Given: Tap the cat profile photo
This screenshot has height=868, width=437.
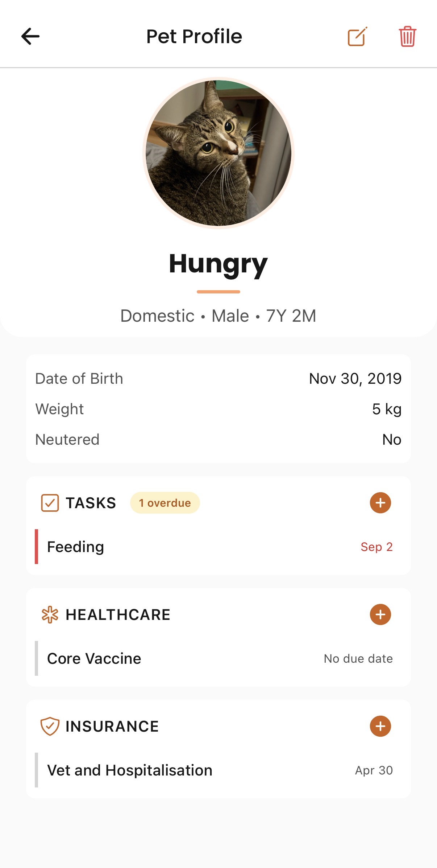Looking at the screenshot, I should click(218, 153).
